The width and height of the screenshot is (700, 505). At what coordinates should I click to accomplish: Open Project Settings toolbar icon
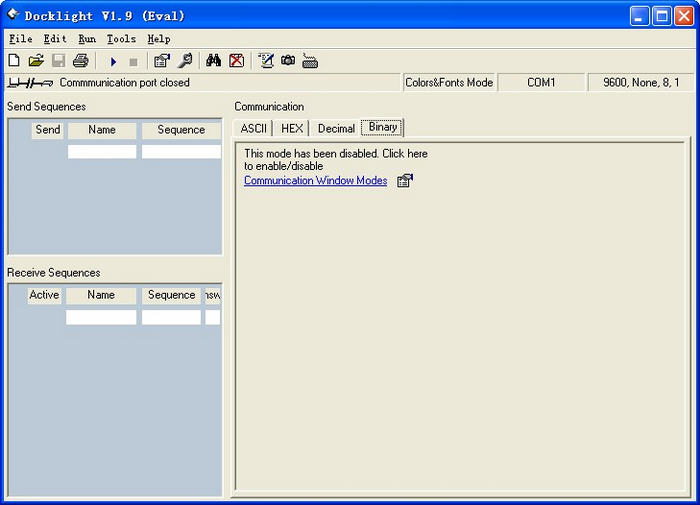pos(162,60)
